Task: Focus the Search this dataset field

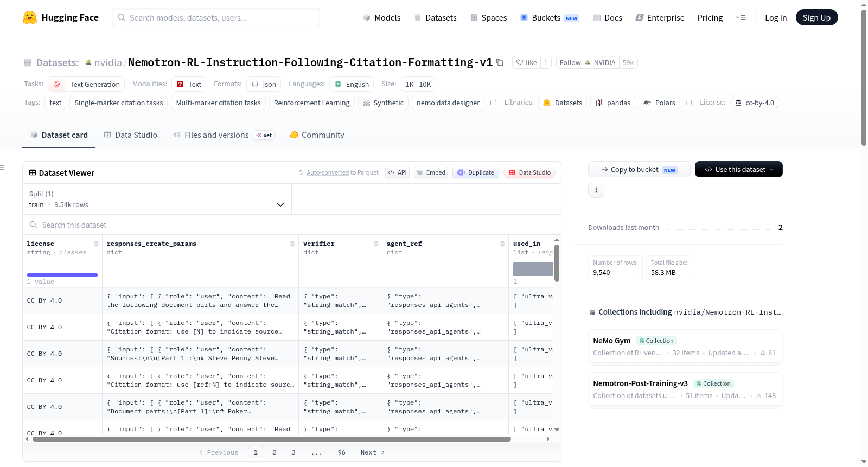Action: pyautogui.click(x=292, y=225)
